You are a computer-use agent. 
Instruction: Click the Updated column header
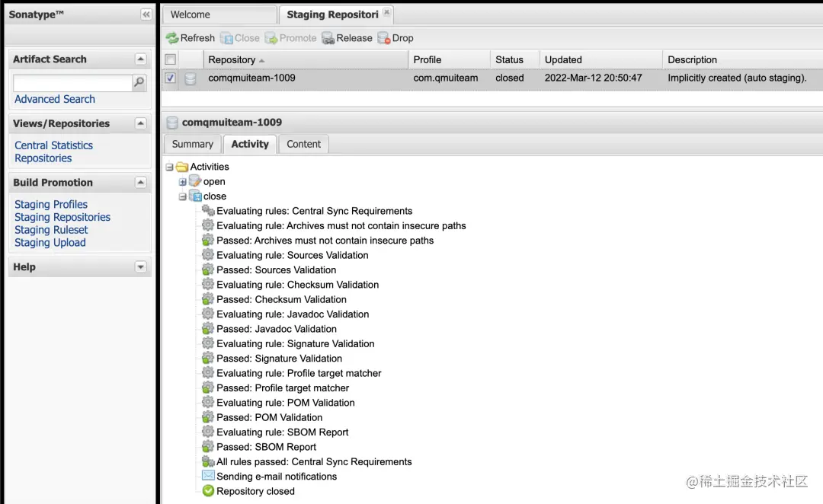pyautogui.click(x=601, y=60)
